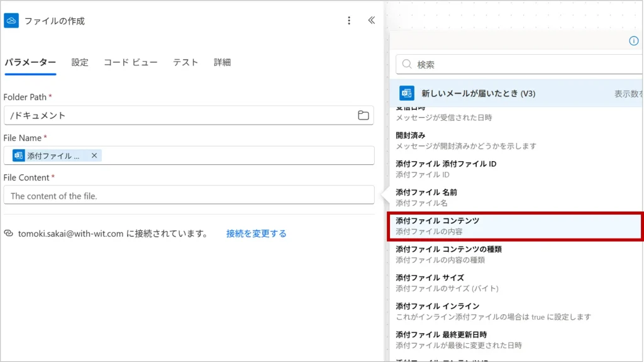Collapse the panel with the double chevron
The height and width of the screenshot is (362, 644).
[371, 21]
